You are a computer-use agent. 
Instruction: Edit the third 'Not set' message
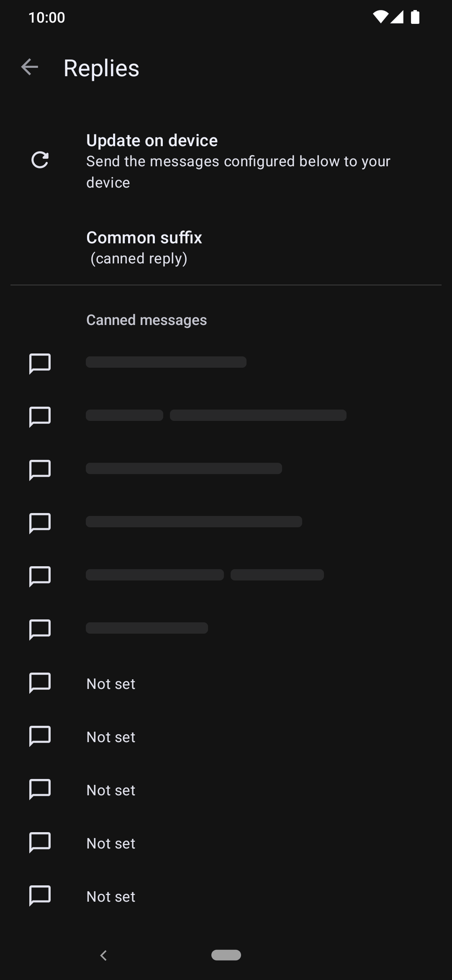[x=226, y=790]
